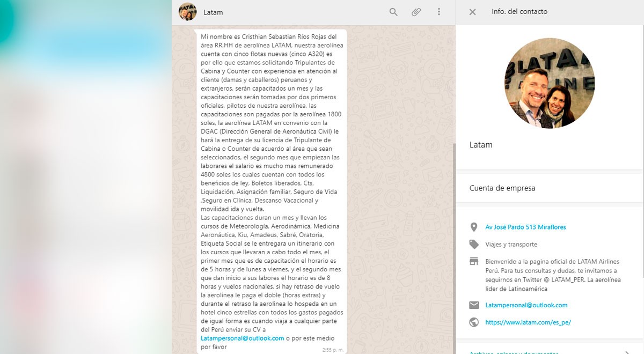This screenshot has width=644, height=354.
Task: Close the Info. del contacto panel
Action: point(472,12)
